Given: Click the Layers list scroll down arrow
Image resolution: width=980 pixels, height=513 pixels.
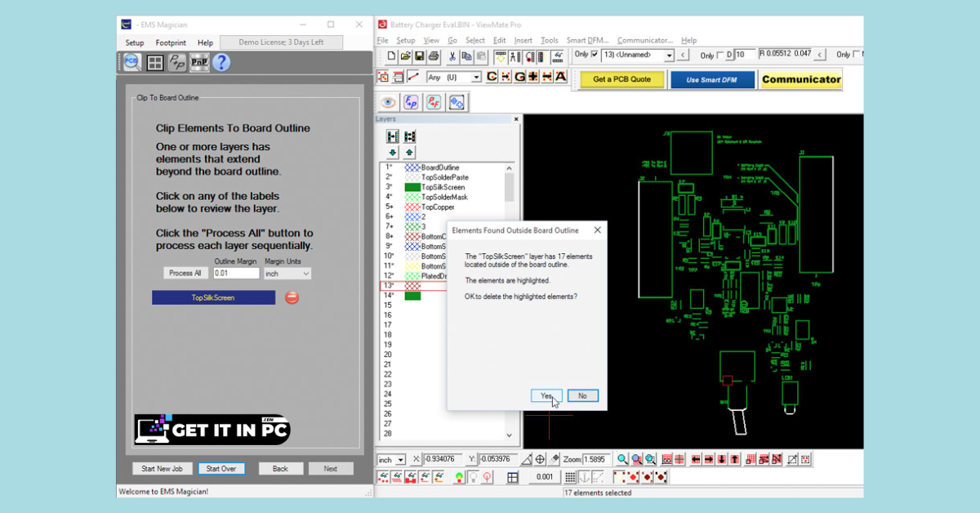Looking at the screenshot, I should 510,436.
